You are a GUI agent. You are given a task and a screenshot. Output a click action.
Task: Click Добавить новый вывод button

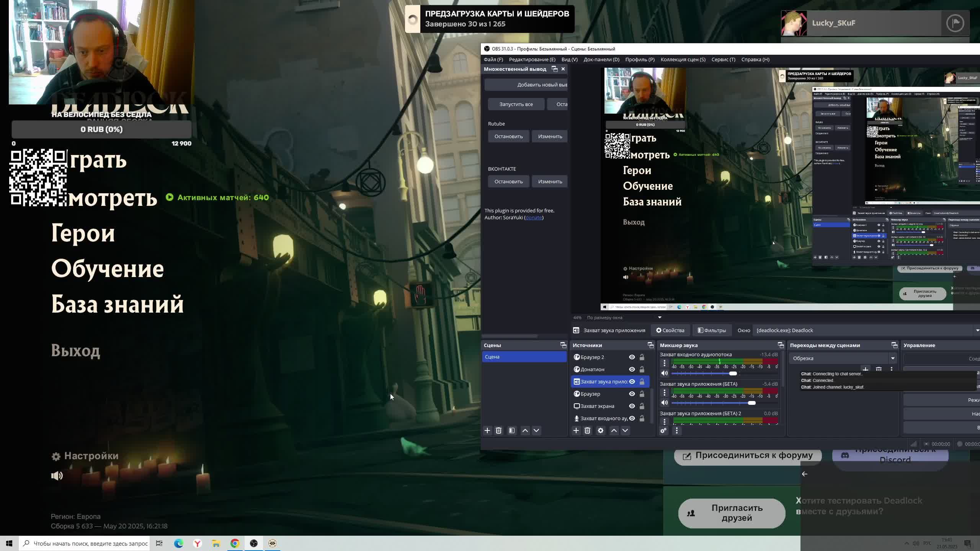(x=526, y=85)
